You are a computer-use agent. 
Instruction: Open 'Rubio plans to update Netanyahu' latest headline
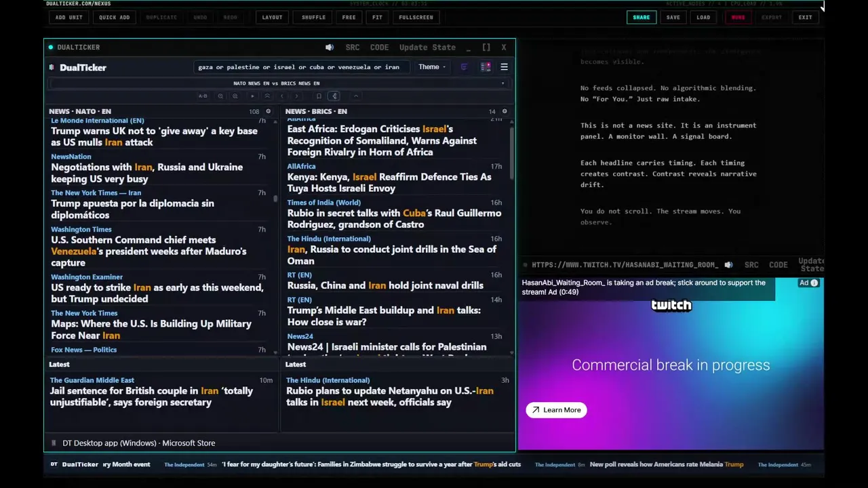coord(389,396)
